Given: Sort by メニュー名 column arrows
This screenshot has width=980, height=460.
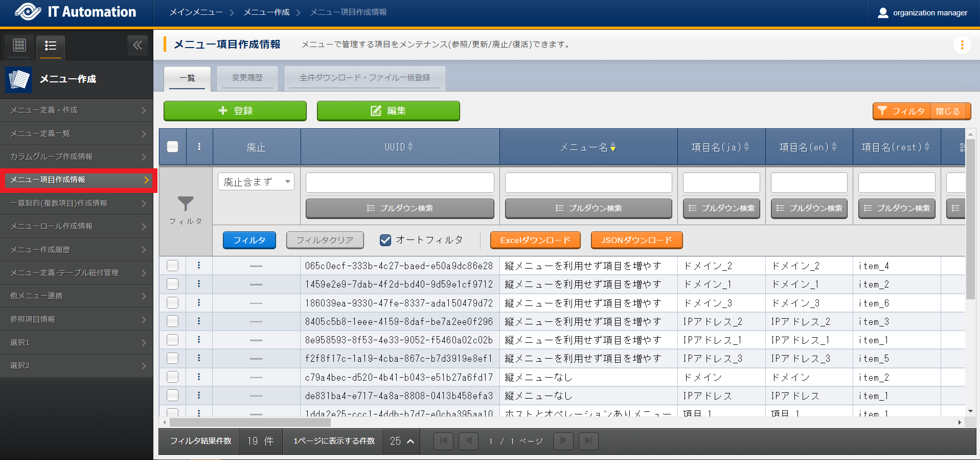Looking at the screenshot, I should click(613, 147).
